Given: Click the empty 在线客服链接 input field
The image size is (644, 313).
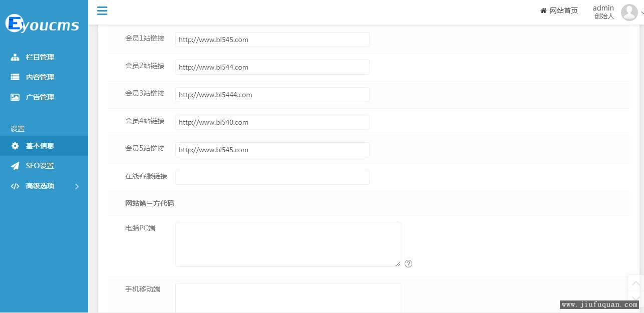Looking at the screenshot, I should click(272, 177).
